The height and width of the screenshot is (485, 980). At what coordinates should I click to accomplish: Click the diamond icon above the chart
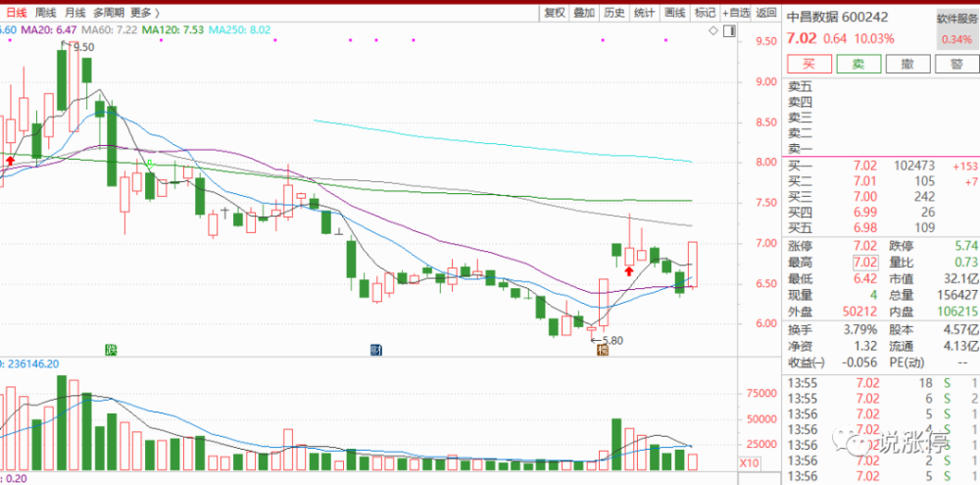coord(713,31)
